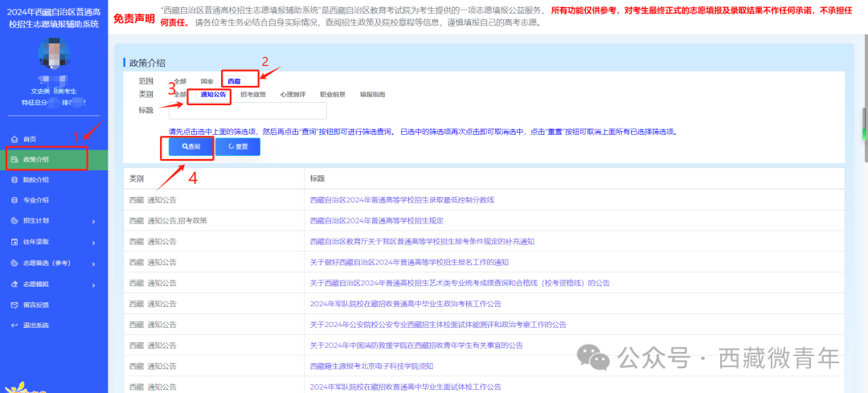This screenshot has height=393, width=868.
Task: Select the 职业前景 category filter
Action: [x=333, y=95]
